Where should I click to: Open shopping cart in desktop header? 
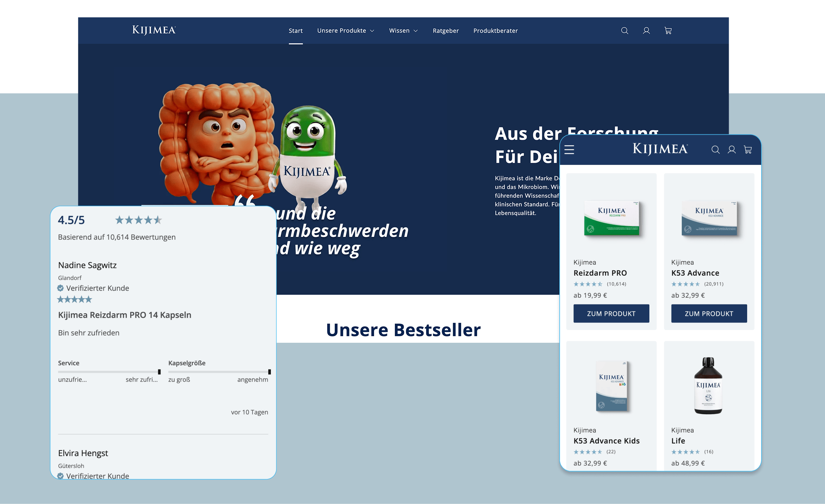668,31
